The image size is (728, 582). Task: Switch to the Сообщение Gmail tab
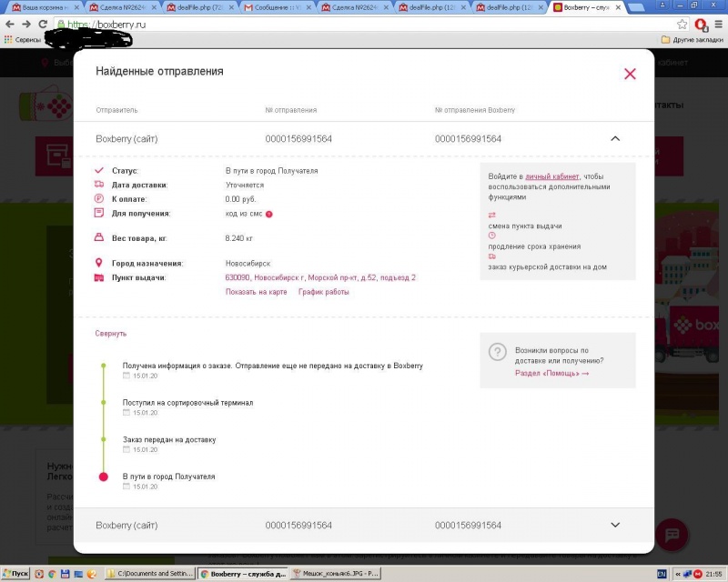[278, 7]
